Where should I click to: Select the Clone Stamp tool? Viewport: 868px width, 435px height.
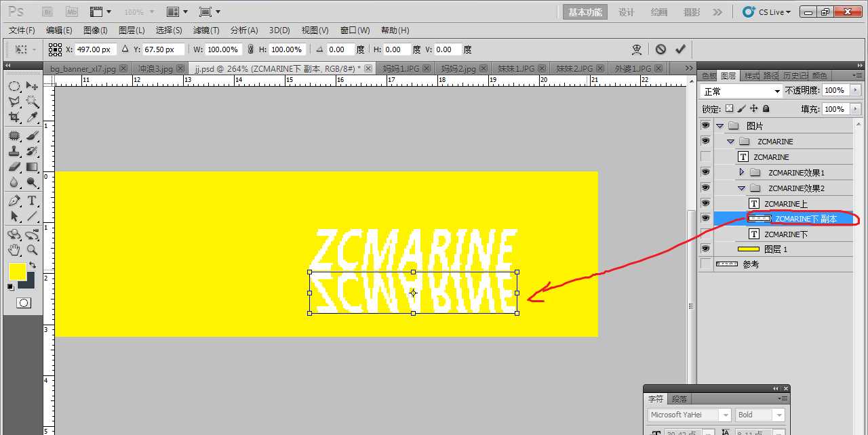point(14,151)
